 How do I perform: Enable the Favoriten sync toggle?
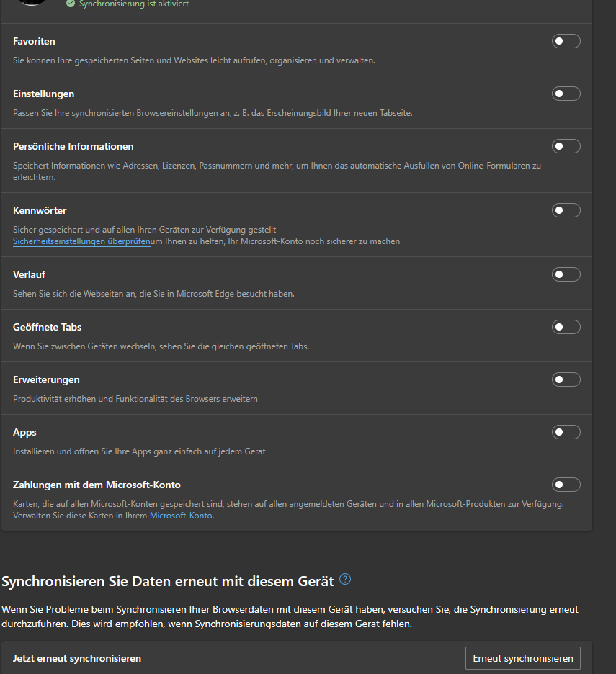coord(566,41)
